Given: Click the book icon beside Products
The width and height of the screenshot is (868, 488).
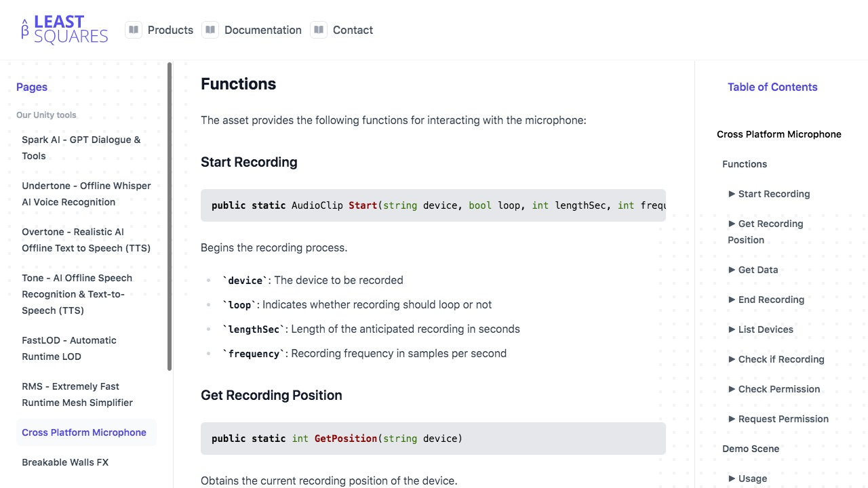Looking at the screenshot, I should (134, 30).
